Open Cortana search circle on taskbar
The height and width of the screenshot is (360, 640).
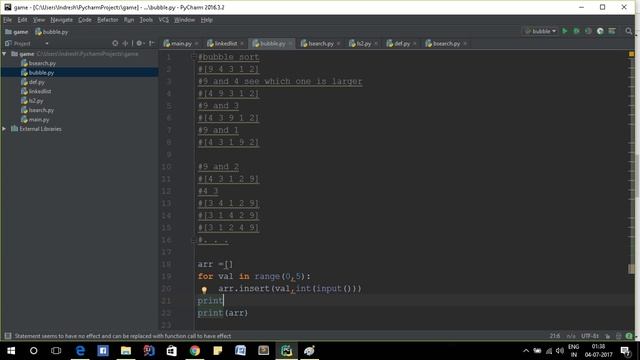[x=33, y=351]
